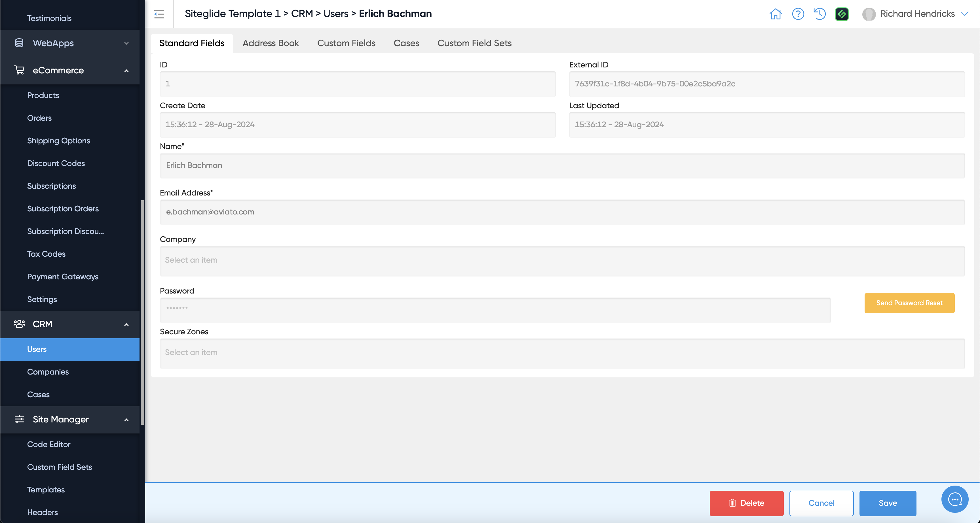Go to the home icon
This screenshot has width=980, height=523.
point(775,14)
